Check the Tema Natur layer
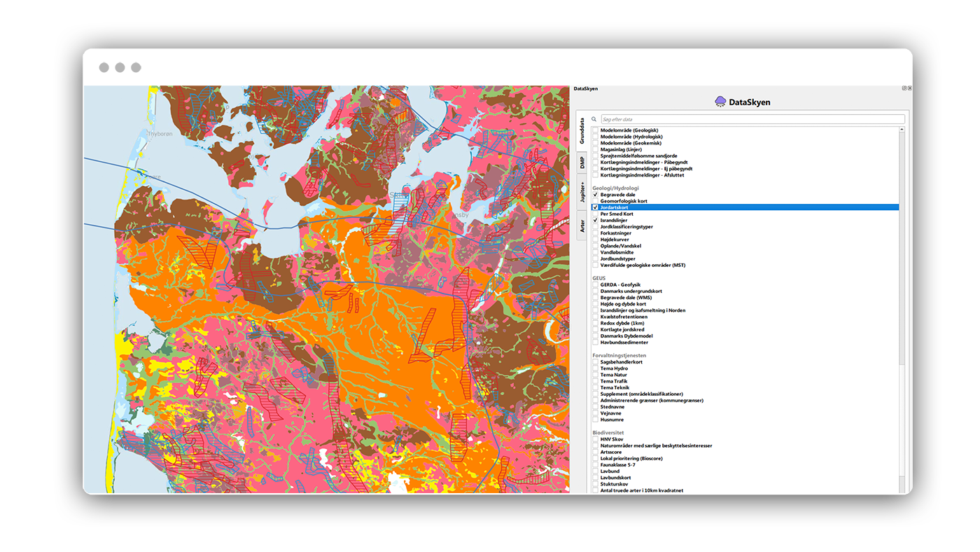Image resolution: width=980 pixels, height=552 pixels. pos(596,375)
